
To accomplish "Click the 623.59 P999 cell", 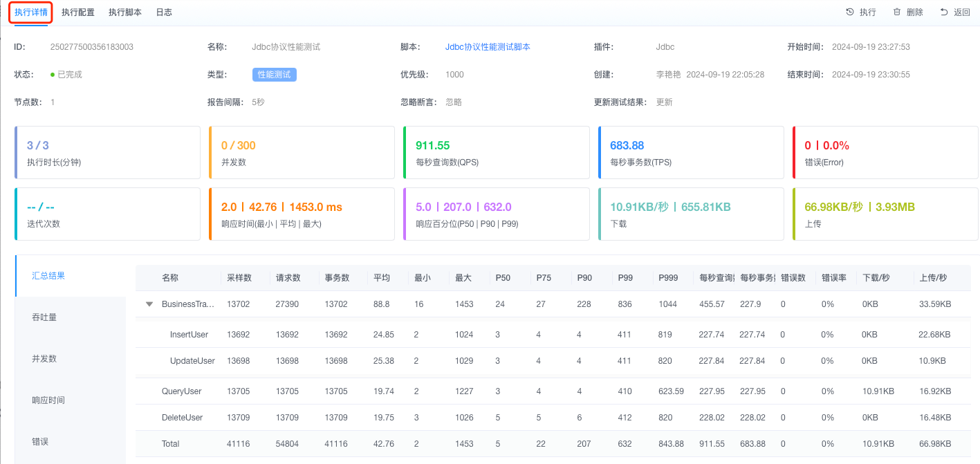I will [x=671, y=391].
